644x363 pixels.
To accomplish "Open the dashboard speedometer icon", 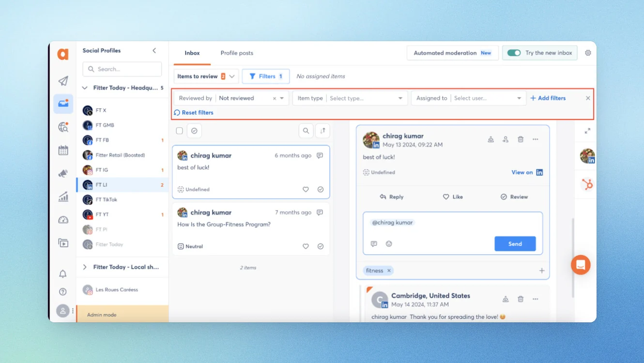I will [x=63, y=220].
